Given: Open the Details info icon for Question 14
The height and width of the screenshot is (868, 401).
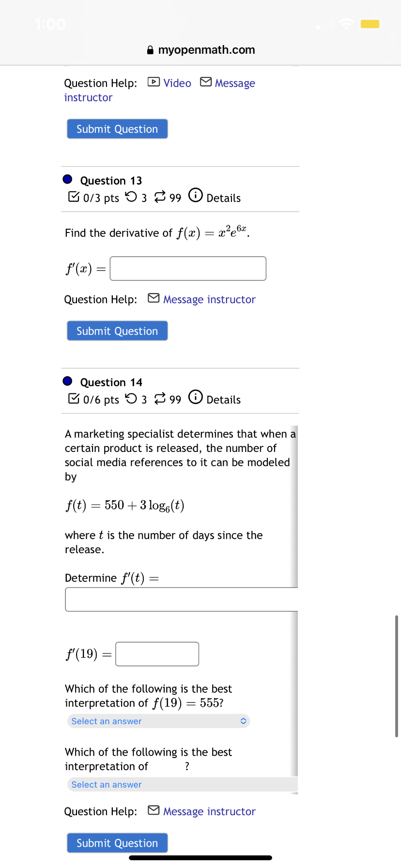Looking at the screenshot, I should pos(195,397).
